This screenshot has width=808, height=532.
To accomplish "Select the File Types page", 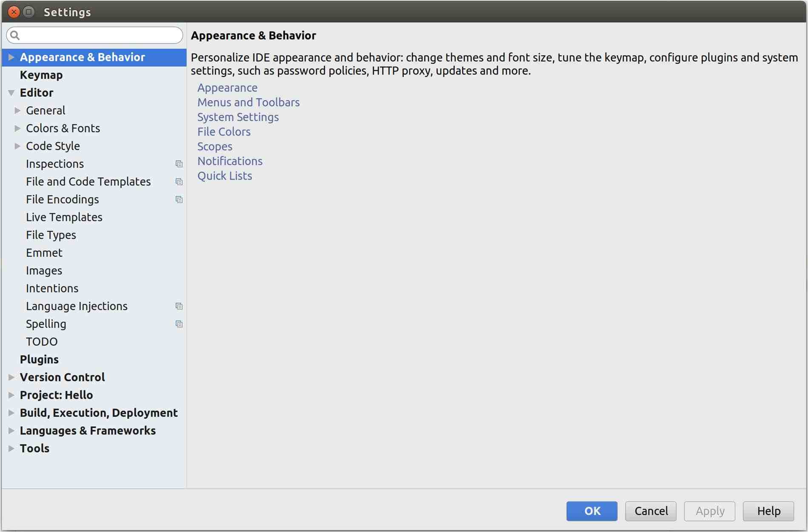I will (x=51, y=235).
